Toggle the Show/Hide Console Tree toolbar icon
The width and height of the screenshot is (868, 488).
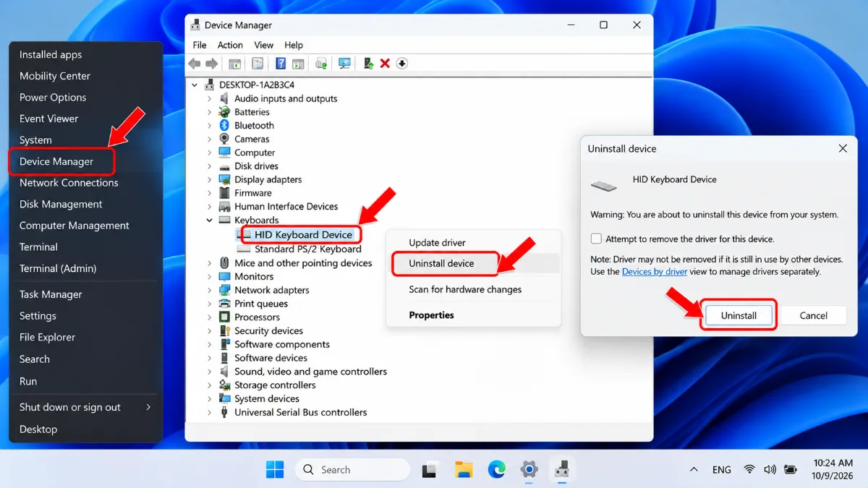point(235,64)
